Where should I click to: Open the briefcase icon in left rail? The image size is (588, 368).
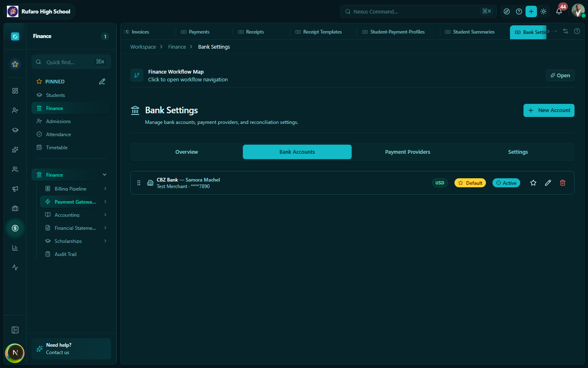click(15, 209)
